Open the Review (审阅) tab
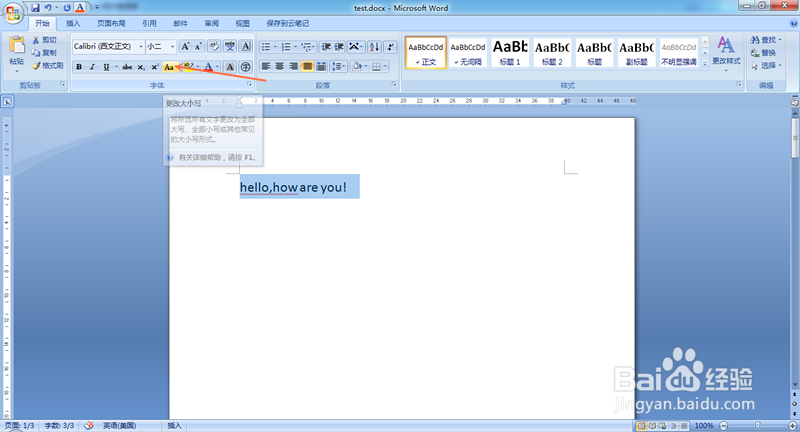800x432 pixels. tap(211, 23)
